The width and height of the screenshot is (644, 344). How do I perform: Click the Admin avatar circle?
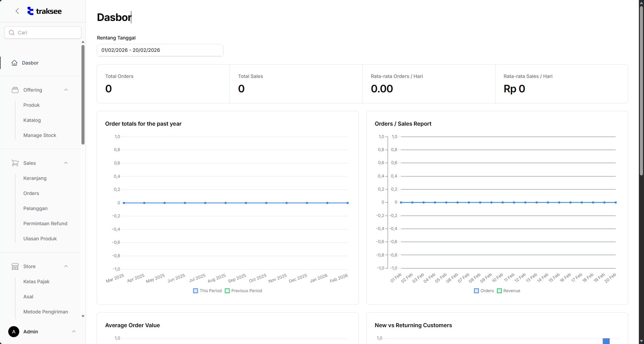tap(14, 332)
